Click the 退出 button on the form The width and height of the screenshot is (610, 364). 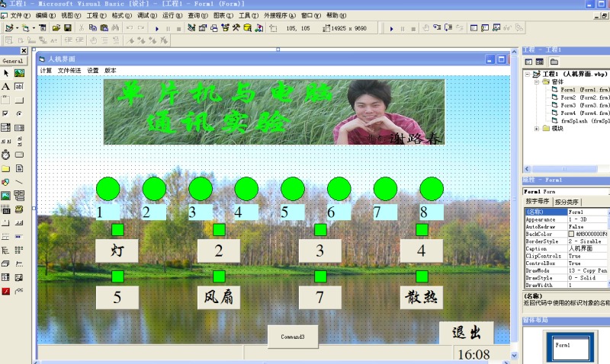coord(466,333)
